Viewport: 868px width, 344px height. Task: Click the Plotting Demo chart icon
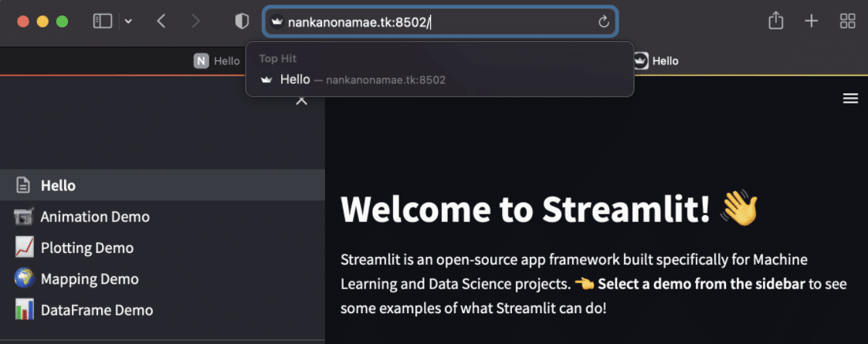(24, 248)
